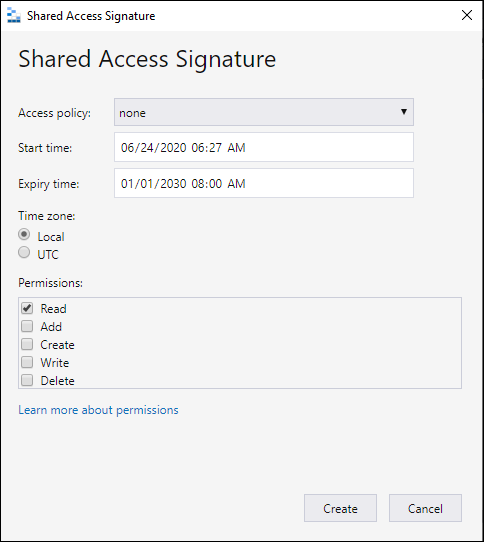The image size is (484, 542).
Task: Uncheck the Read permission
Action: (27, 308)
